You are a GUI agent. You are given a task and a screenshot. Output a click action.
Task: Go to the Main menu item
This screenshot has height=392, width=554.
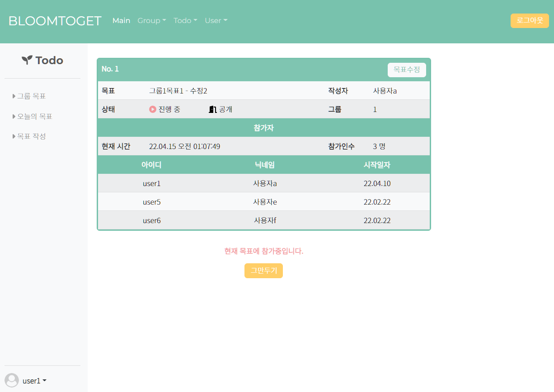coord(121,21)
